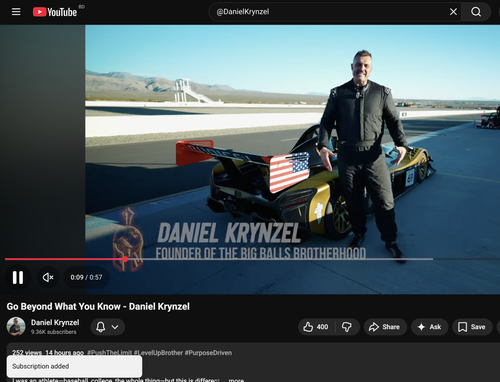
Task: Unmute the video with the speaker icon
Action: 48,277
